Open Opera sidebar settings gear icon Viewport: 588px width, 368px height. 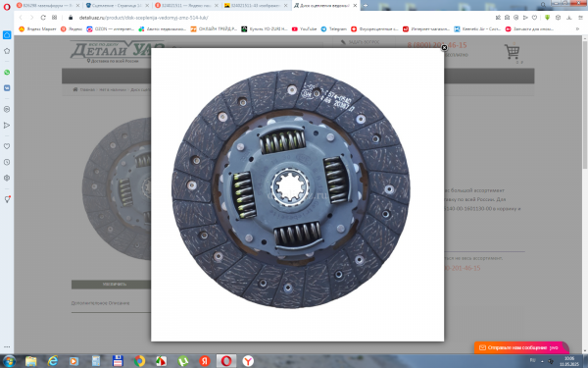click(7, 178)
